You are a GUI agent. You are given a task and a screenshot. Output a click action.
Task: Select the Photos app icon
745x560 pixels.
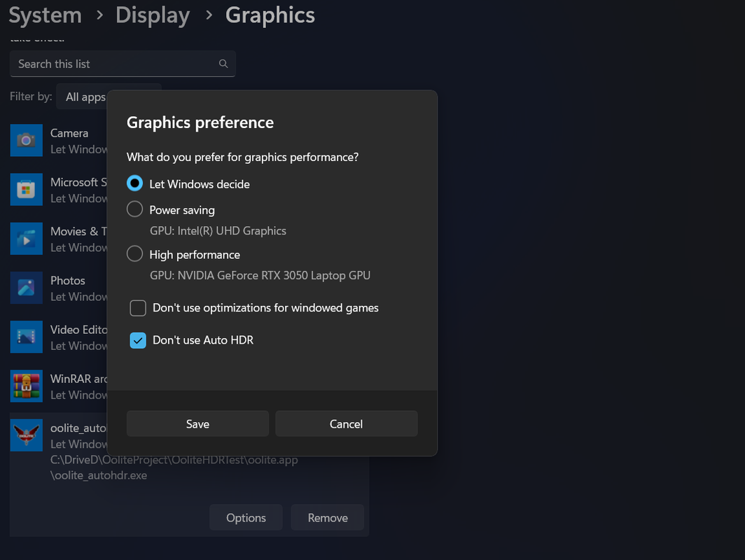click(27, 288)
